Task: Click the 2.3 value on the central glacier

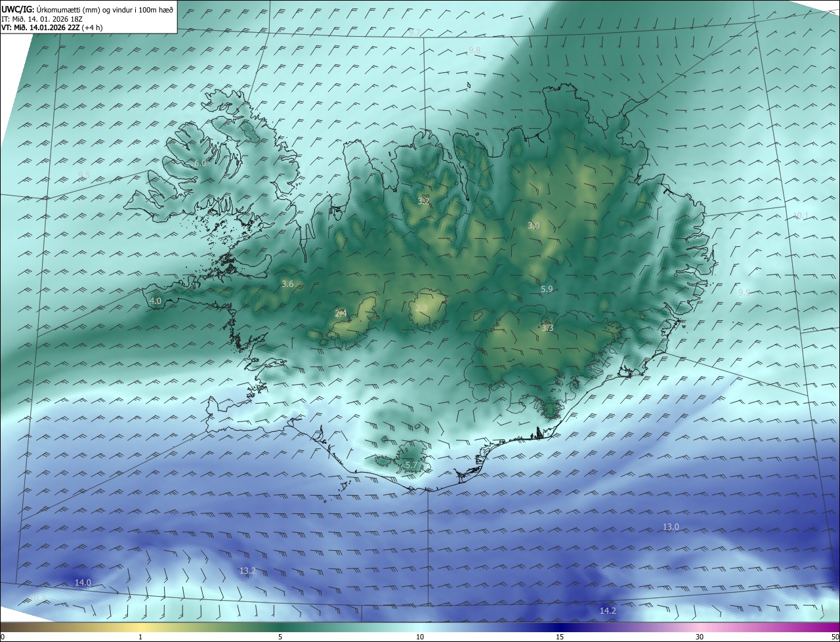Action: point(421,309)
